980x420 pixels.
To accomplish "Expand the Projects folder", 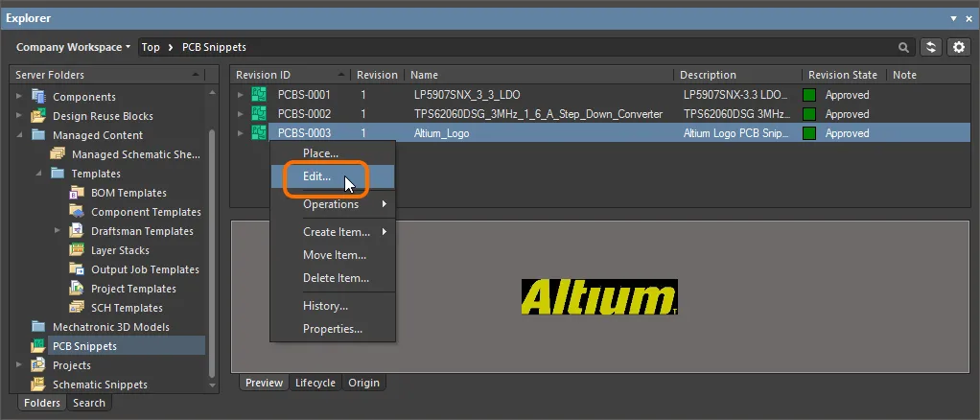I will [x=19, y=365].
